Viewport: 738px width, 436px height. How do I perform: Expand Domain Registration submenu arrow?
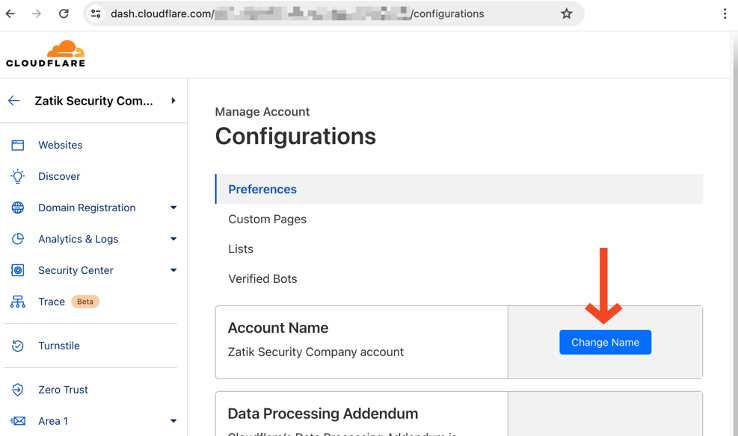(x=173, y=208)
